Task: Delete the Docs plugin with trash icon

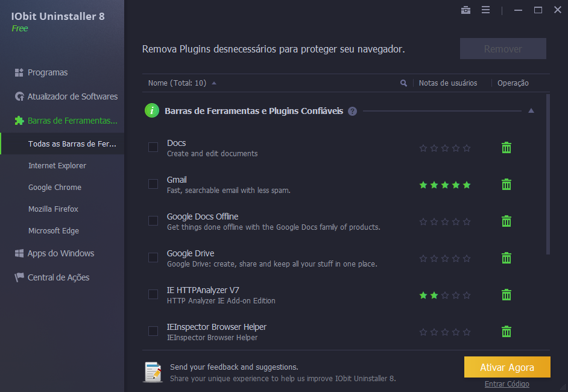Action: (506, 148)
